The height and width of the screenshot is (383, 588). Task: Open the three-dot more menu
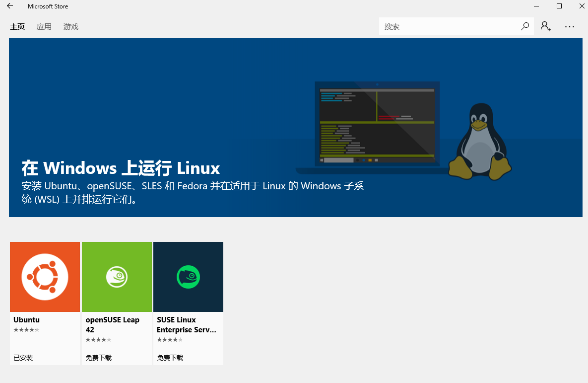pos(570,27)
